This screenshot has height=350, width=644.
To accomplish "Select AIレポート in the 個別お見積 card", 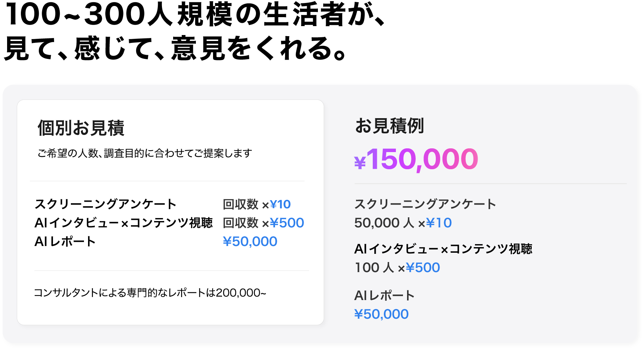I will pos(65,242).
